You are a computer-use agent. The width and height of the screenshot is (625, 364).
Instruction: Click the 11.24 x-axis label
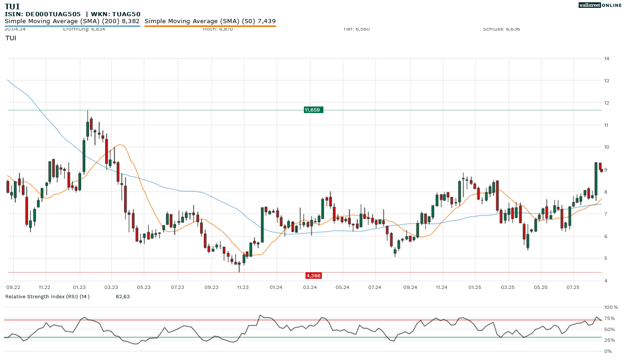(x=442, y=288)
